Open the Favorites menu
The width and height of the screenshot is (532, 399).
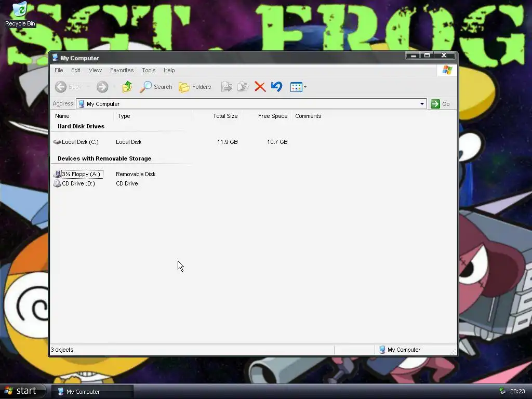coord(122,70)
